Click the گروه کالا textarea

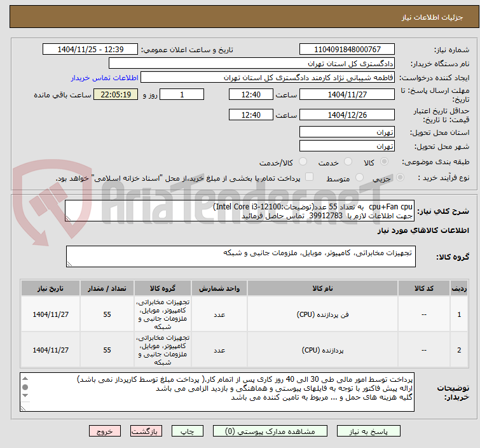click(x=241, y=256)
